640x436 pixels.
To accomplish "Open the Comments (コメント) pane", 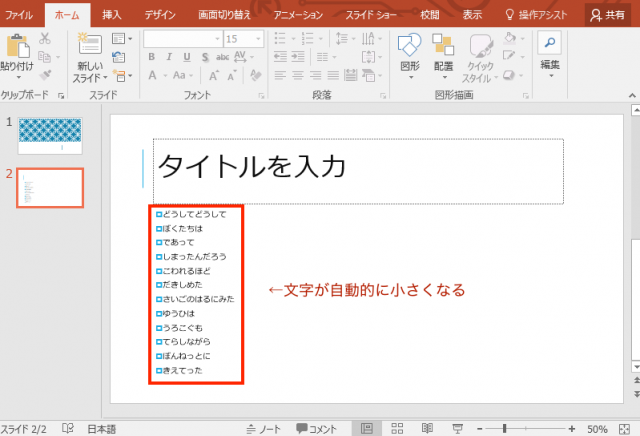I will [x=316, y=428].
